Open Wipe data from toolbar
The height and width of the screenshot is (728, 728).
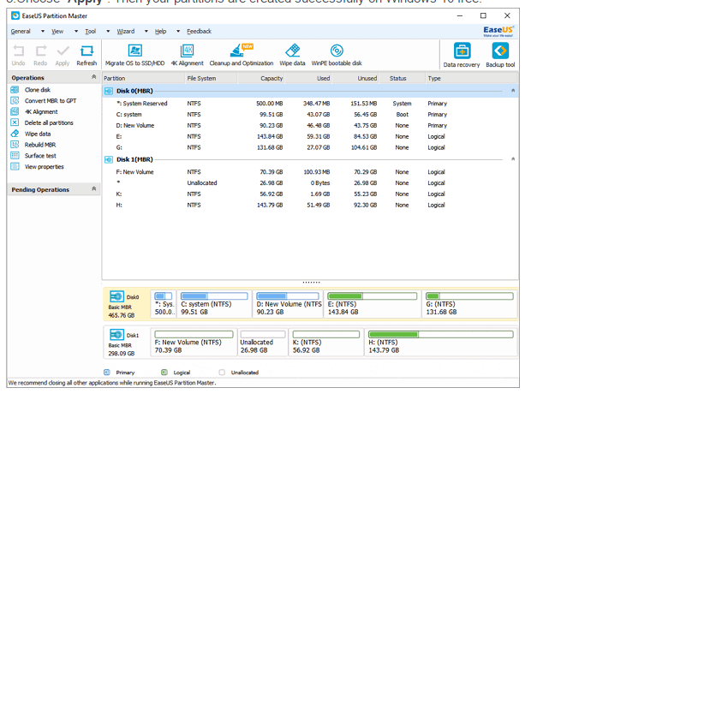coord(293,56)
